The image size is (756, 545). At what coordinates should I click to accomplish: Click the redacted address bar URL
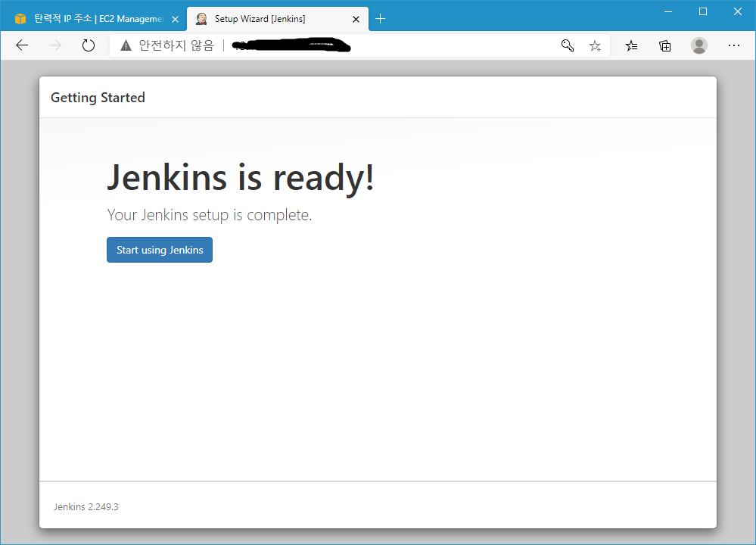(x=291, y=45)
